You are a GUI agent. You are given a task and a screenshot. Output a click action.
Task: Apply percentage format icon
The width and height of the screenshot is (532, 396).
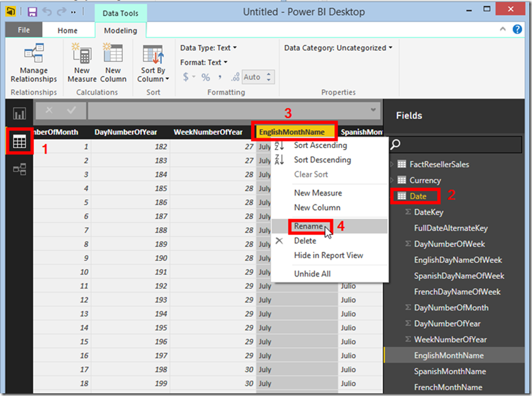pyautogui.click(x=205, y=77)
